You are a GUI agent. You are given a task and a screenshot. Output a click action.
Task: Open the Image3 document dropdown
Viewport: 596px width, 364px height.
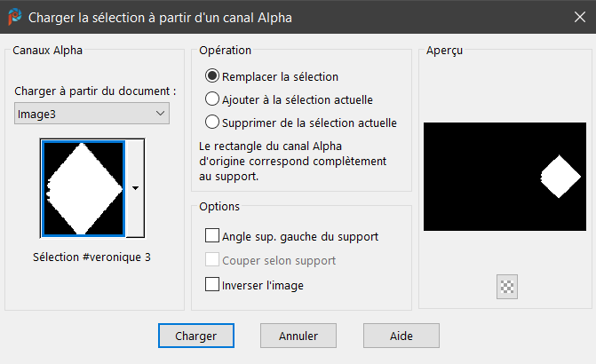pos(92,114)
